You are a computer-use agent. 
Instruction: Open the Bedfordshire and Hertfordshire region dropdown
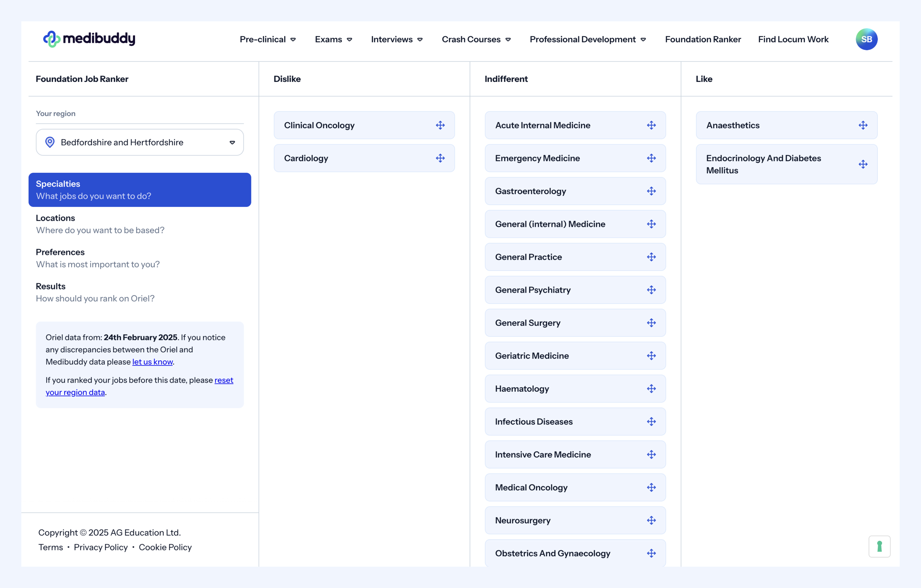coord(140,142)
